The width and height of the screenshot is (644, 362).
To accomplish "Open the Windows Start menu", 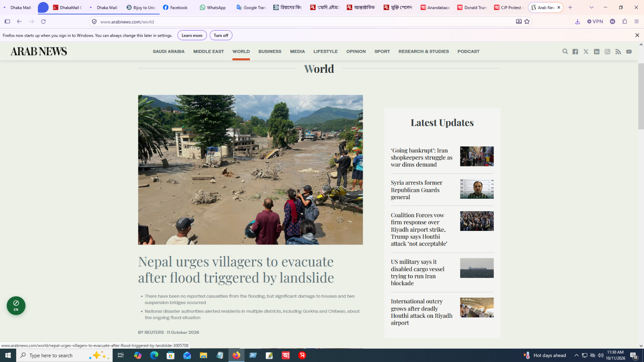I will coord(8,355).
